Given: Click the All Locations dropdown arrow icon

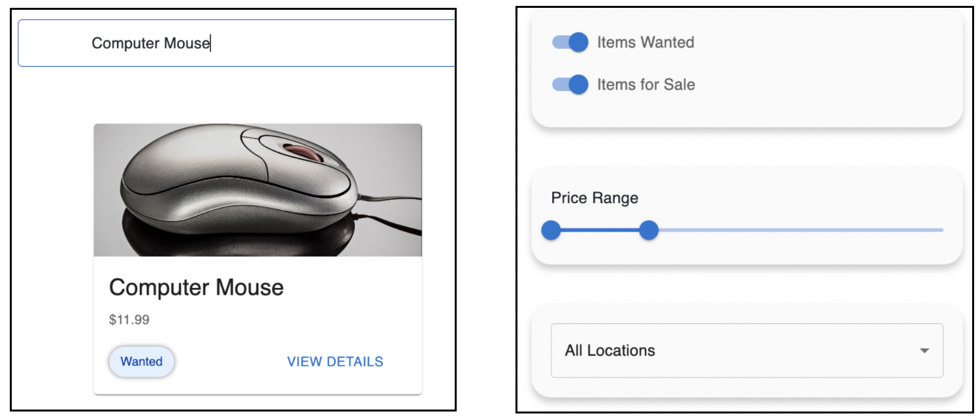Looking at the screenshot, I should (x=924, y=351).
